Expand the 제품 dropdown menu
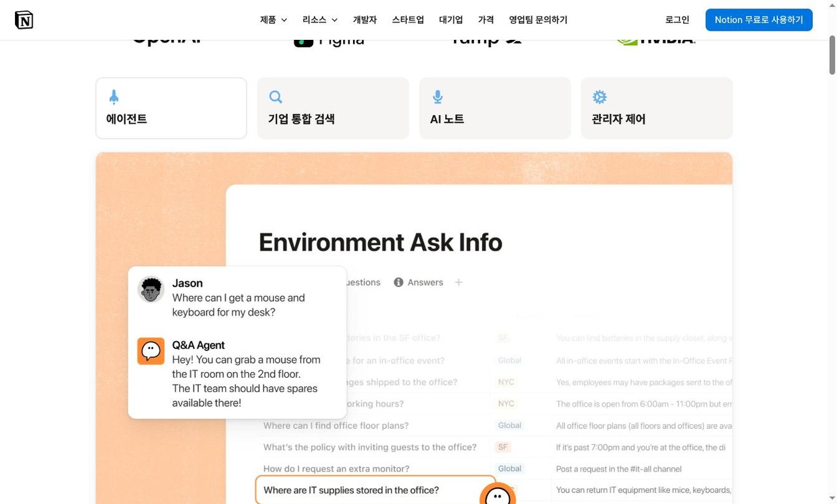 point(273,20)
